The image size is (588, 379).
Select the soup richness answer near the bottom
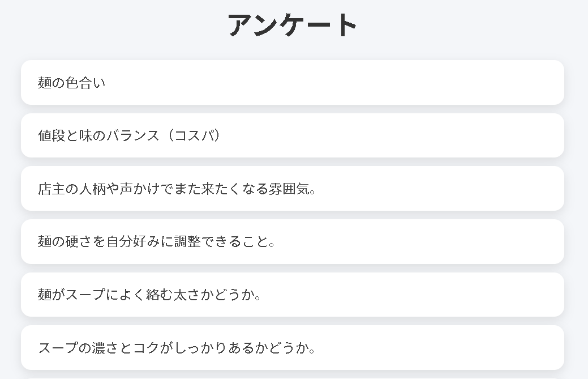293,347
